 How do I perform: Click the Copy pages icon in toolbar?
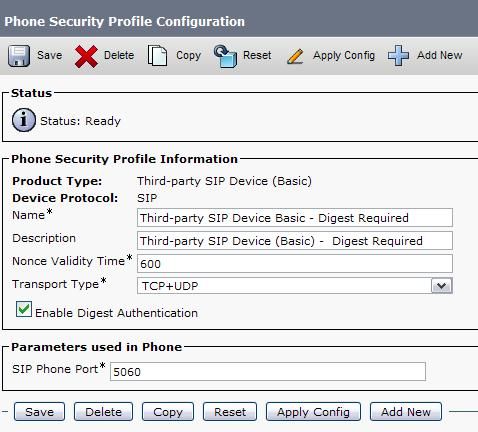coord(157,55)
